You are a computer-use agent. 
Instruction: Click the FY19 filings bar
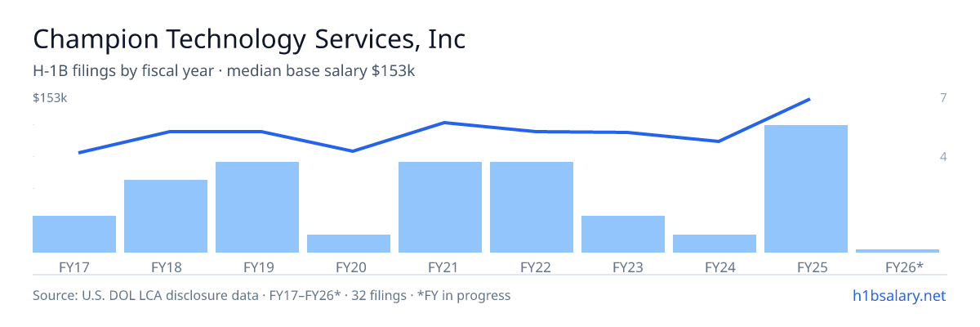tap(257, 207)
